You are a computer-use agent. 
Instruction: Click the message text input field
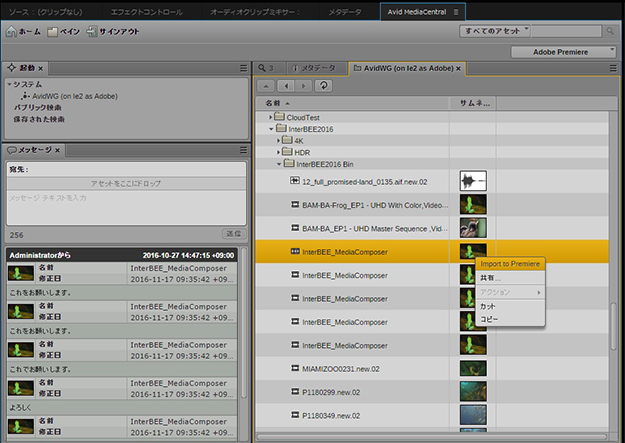coord(125,205)
